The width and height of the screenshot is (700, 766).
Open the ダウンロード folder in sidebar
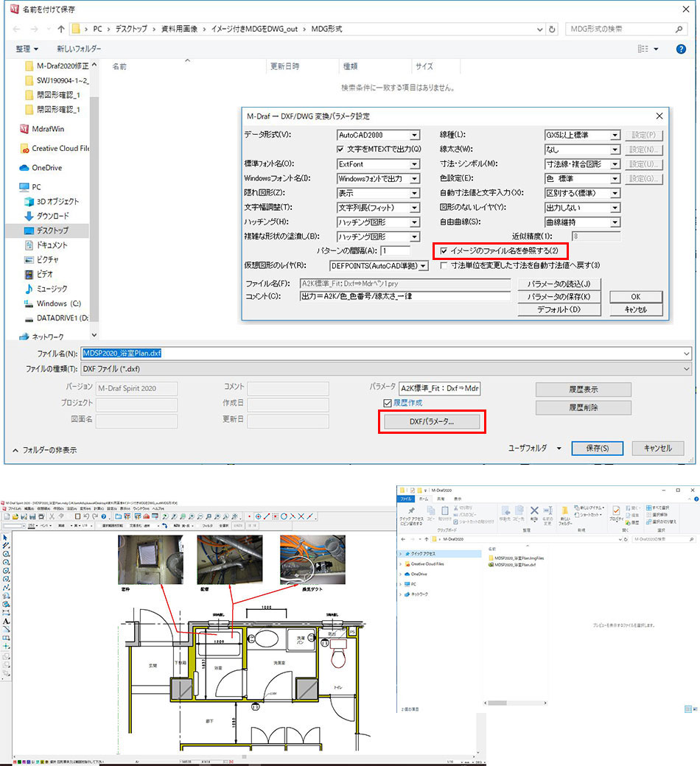(52, 216)
